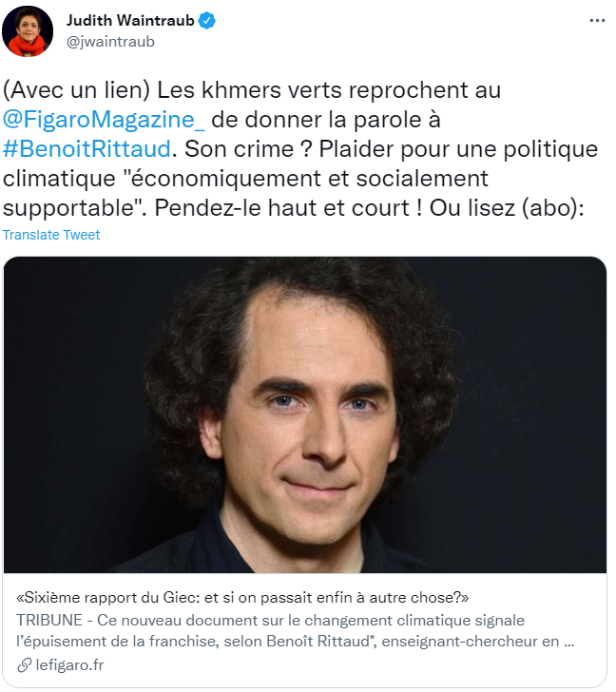The width and height of the screenshot is (616, 692).
Task: Click the blue verified badge
Action: pyautogui.click(x=207, y=21)
